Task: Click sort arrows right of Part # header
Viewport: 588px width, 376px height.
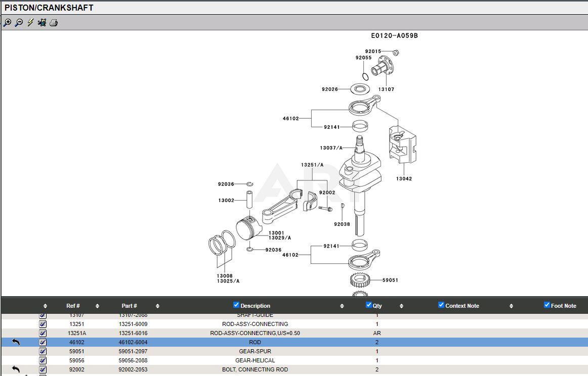Action: pos(157,306)
